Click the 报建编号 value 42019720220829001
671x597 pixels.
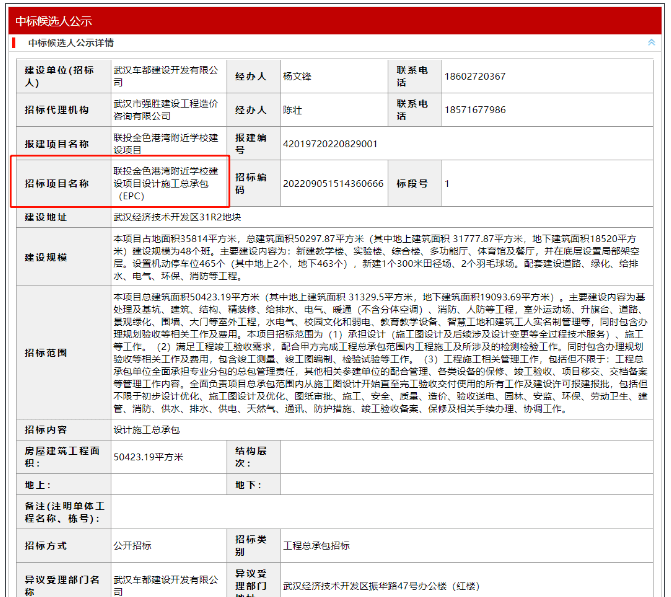(330, 143)
